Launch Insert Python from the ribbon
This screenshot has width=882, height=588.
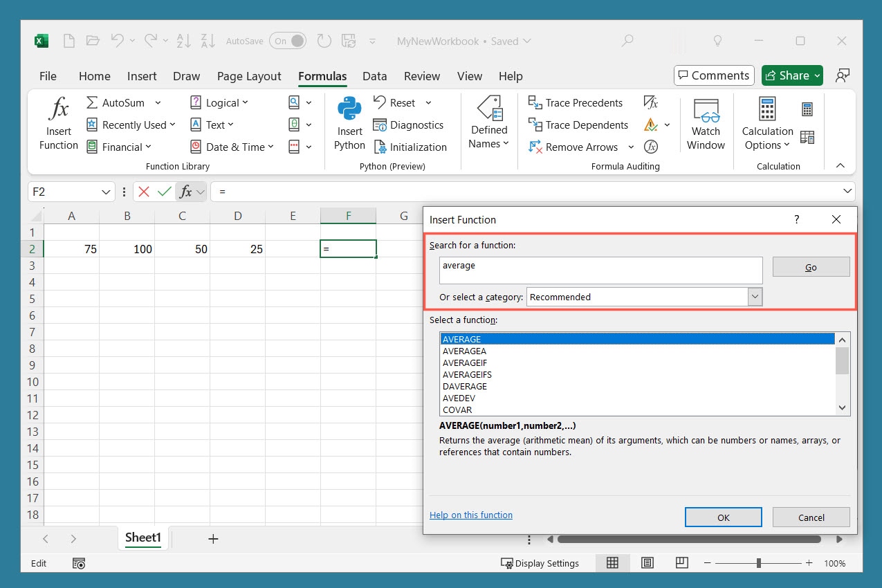point(349,124)
